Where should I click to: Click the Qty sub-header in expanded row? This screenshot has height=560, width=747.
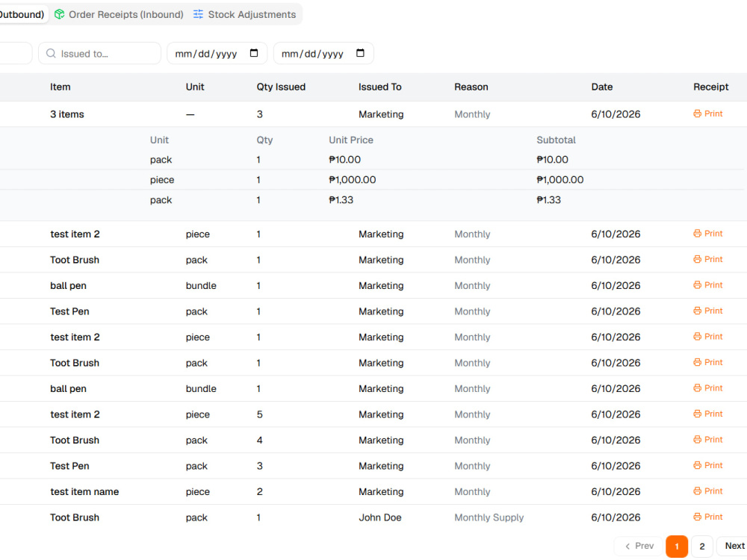click(x=265, y=140)
